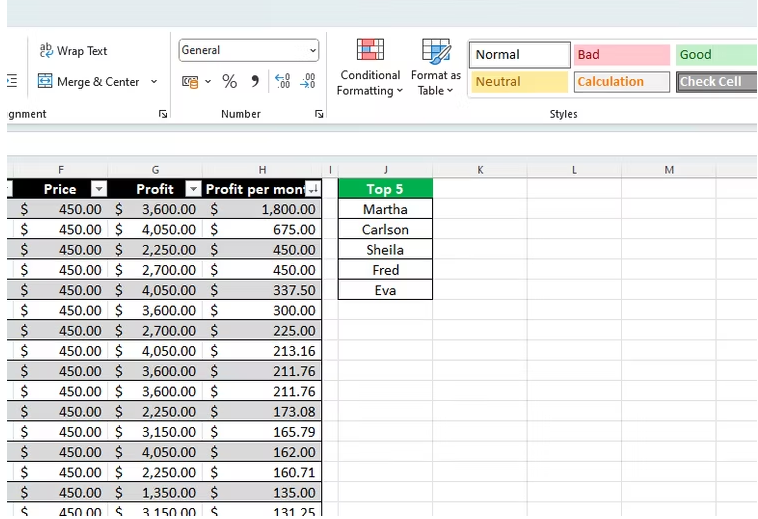Open the Price column filter dropdown
The width and height of the screenshot is (758, 519).
click(99, 189)
